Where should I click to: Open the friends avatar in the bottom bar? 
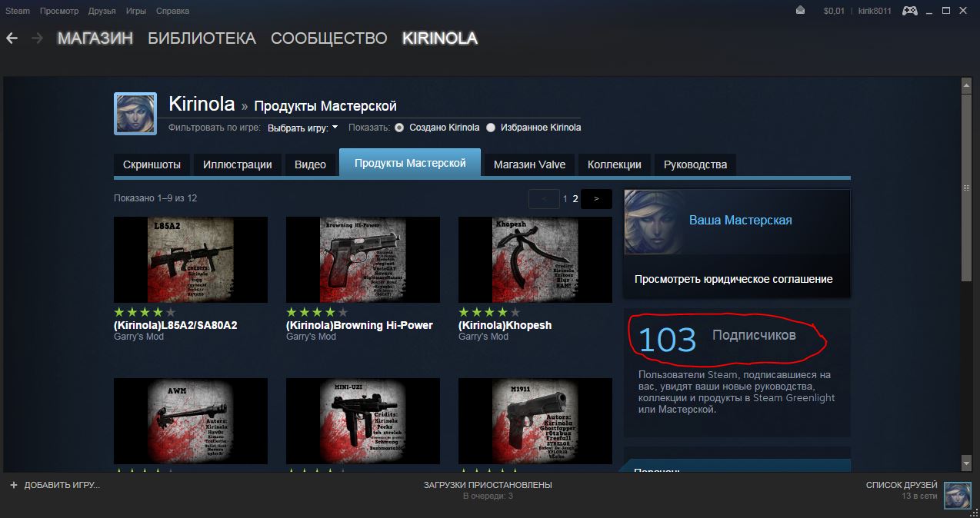[958, 496]
